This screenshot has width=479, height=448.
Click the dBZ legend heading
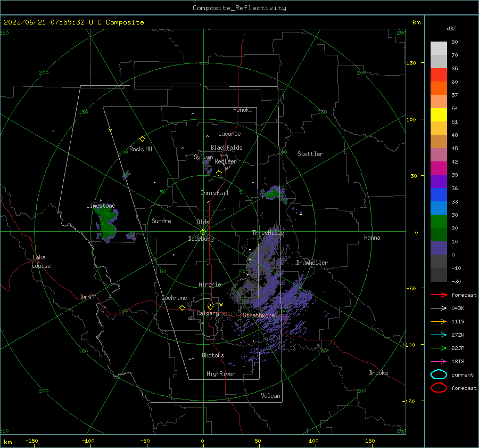click(451, 28)
